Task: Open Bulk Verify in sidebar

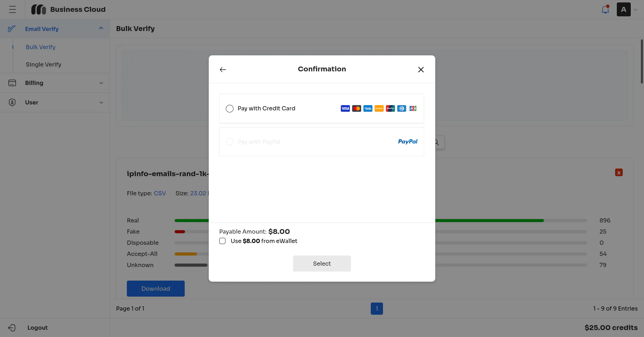Action: click(x=41, y=47)
